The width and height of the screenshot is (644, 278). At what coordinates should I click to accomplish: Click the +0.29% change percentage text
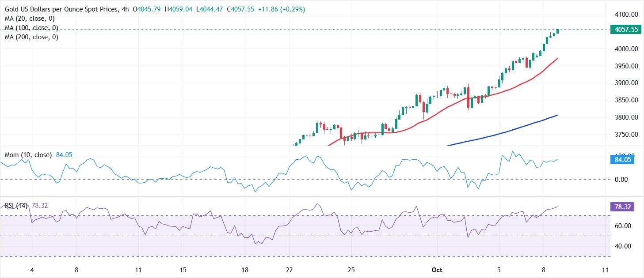(x=292, y=8)
